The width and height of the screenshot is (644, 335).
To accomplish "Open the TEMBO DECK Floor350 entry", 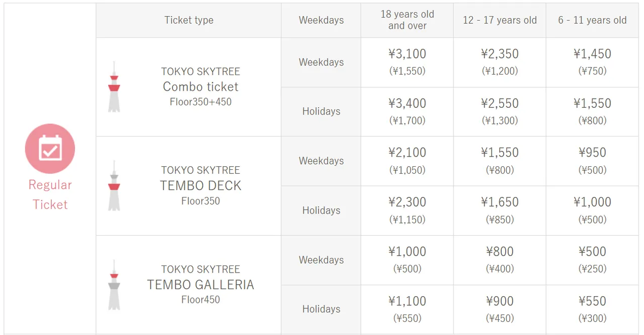I will point(201,185).
